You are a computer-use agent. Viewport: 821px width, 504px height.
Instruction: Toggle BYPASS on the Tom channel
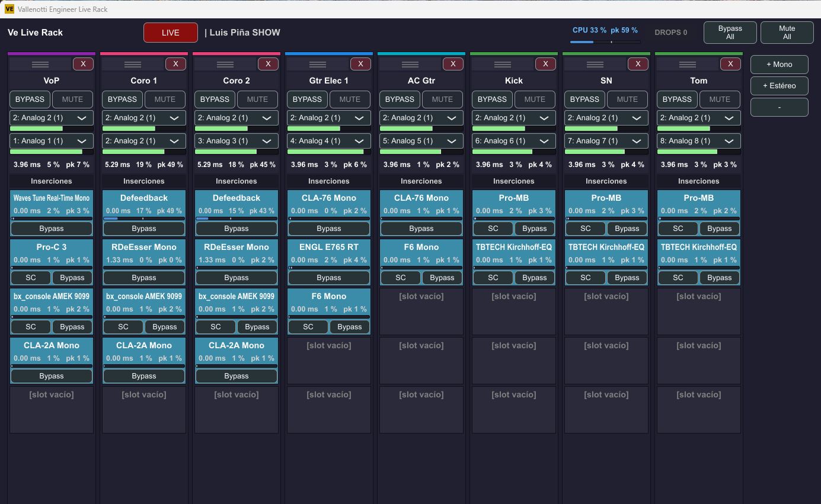(x=677, y=99)
